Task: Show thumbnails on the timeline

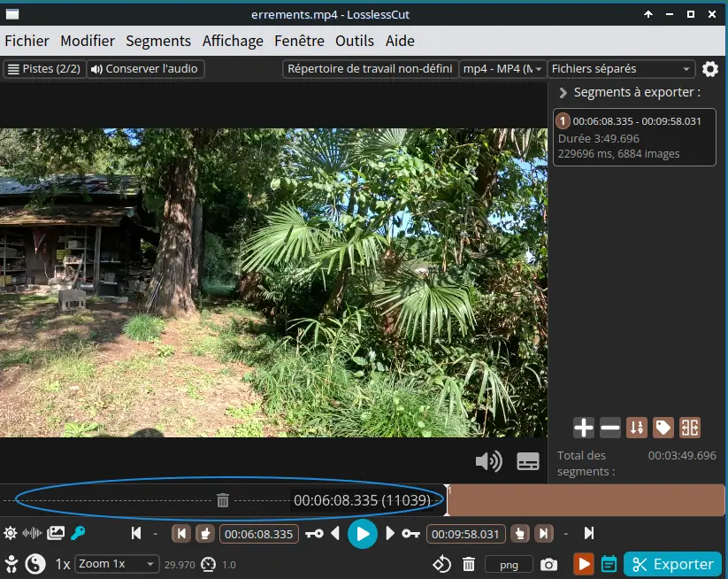Action: tap(56, 533)
